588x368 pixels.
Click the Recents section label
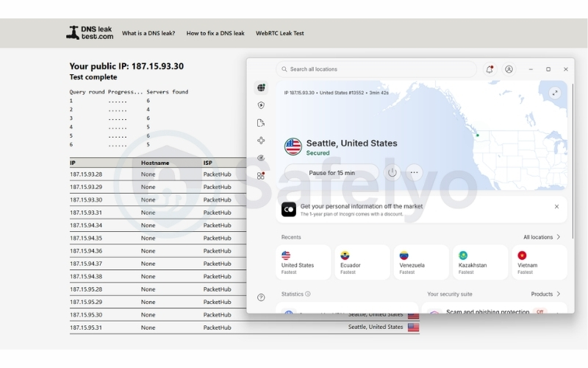pyautogui.click(x=291, y=237)
